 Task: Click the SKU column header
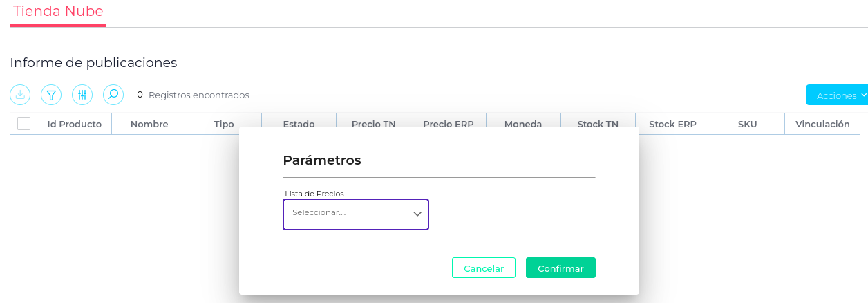click(747, 125)
